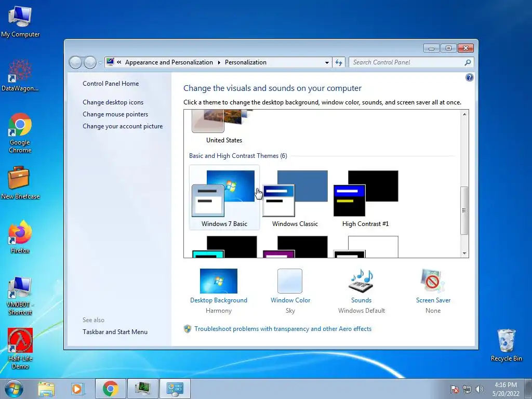Open the Screen Saver icon
The width and height of the screenshot is (532, 399).
coord(433,281)
